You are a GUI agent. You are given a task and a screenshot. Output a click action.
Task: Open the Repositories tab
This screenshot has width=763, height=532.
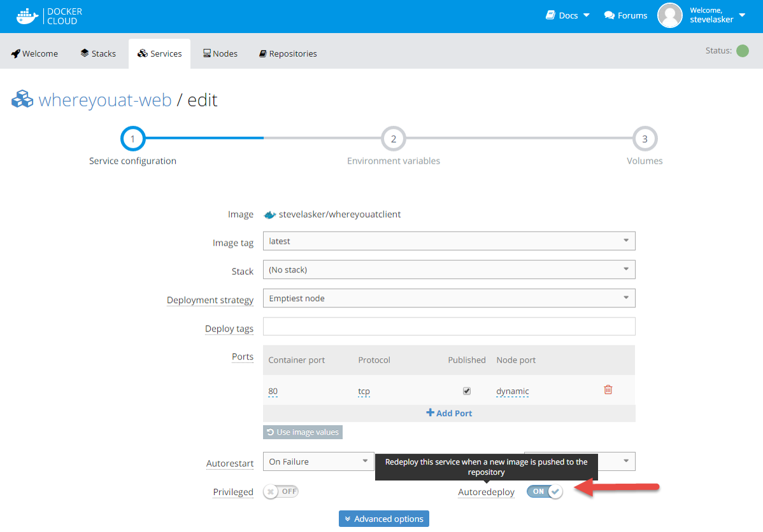click(287, 53)
